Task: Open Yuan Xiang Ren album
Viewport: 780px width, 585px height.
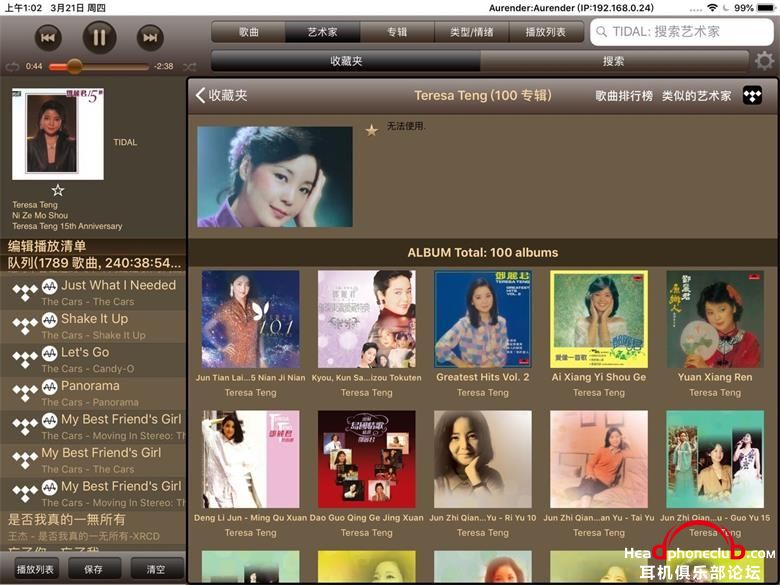Action: pyautogui.click(x=715, y=319)
